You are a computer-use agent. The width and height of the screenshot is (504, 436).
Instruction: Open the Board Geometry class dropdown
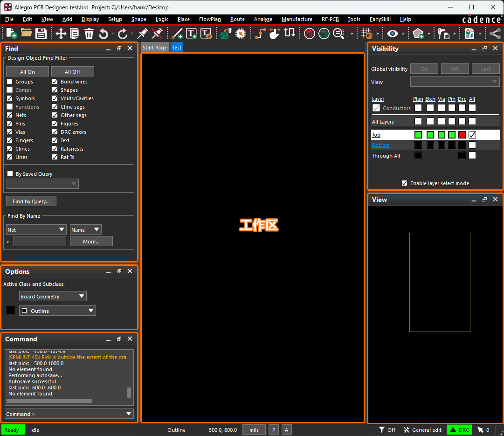coord(53,297)
